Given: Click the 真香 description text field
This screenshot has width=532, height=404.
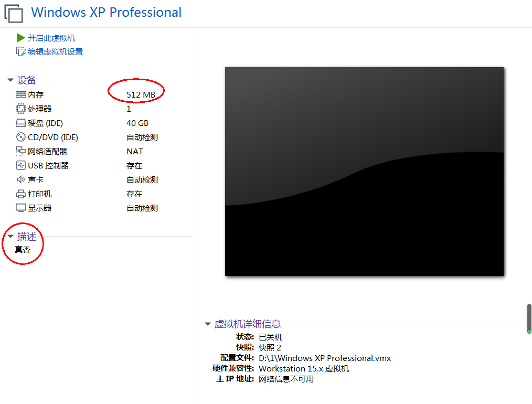Looking at the screenshot, I should tap(23, 250).
